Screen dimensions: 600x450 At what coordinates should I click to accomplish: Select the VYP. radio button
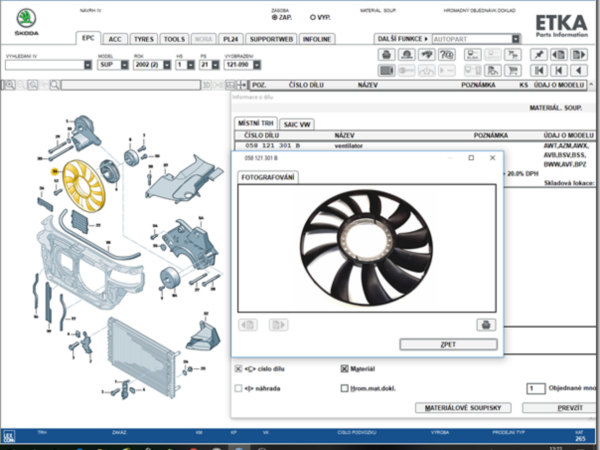point(313,17)
